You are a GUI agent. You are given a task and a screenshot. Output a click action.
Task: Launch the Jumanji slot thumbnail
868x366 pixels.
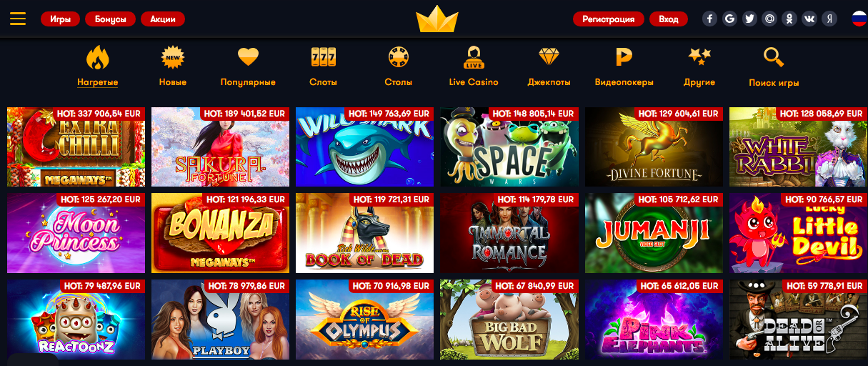click(654, 233)
